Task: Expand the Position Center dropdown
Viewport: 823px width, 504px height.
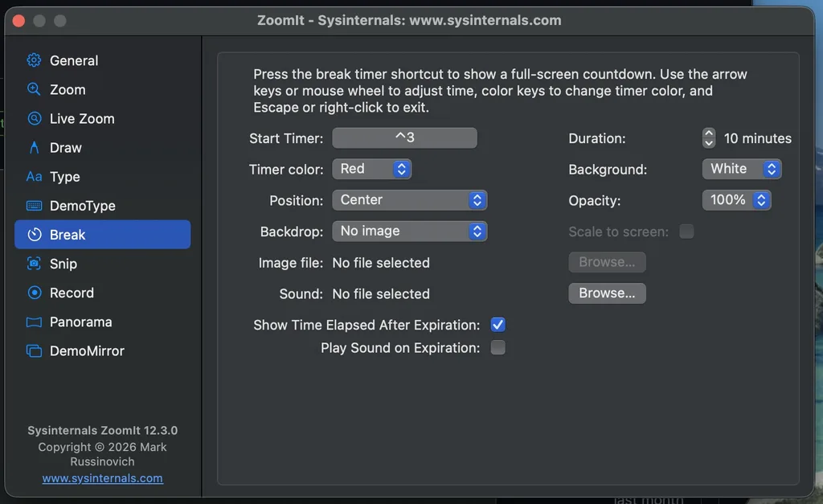Action: tap(409, 200)
